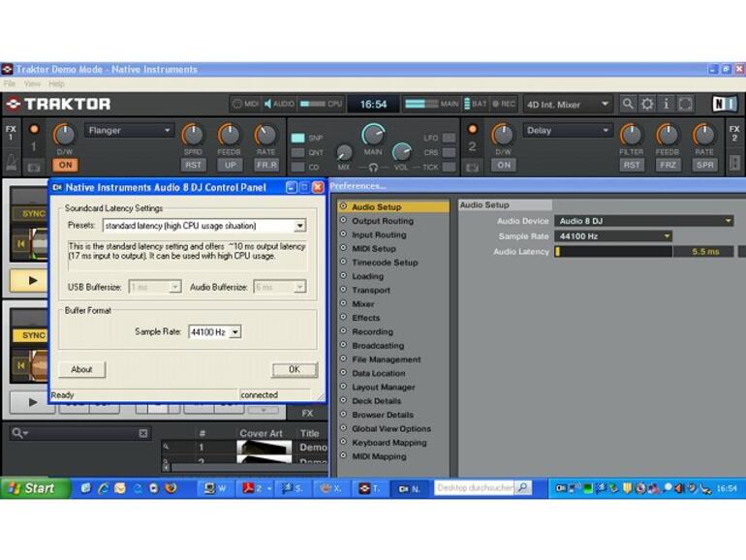Image resolution: width=746 pixels, height=560 pixels.
Task: Click the About button
Action: coord(81,369)
